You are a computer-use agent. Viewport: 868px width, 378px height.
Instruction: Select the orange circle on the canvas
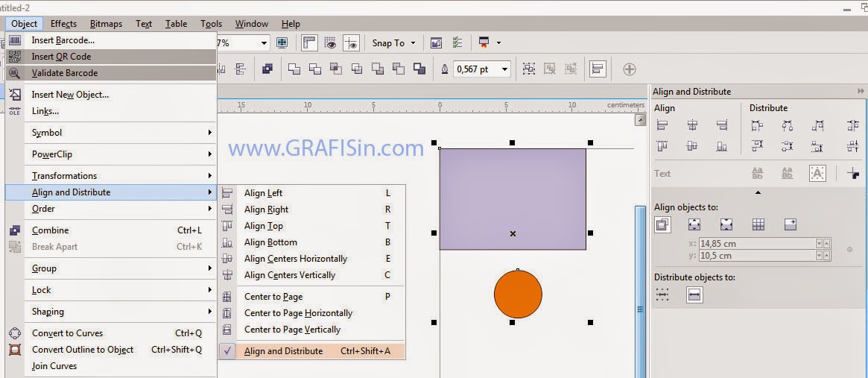[x=518, y=294]
